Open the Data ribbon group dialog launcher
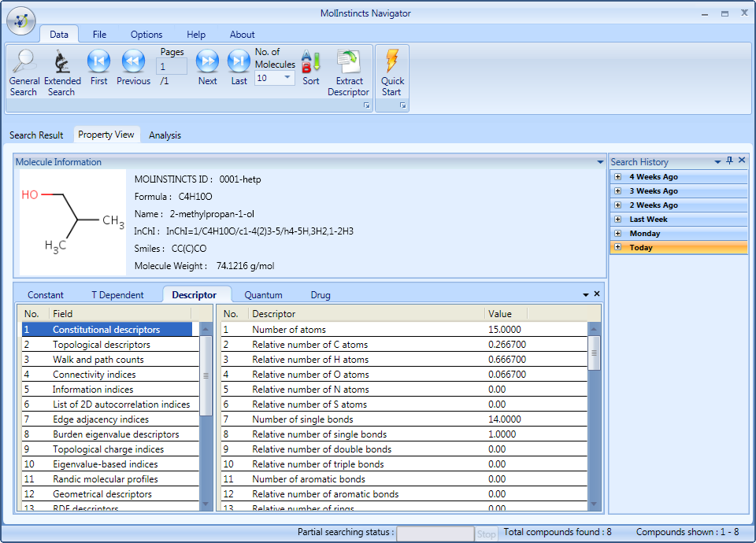 366,105
